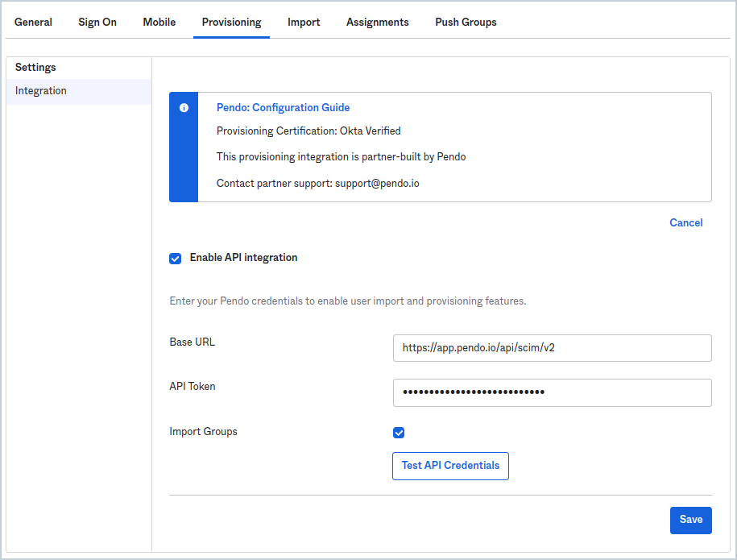This screenshot has width=737, height=560.
Task: Click the 'Provisioning Certification: Okta Verified' text
Action: point(308,131)
